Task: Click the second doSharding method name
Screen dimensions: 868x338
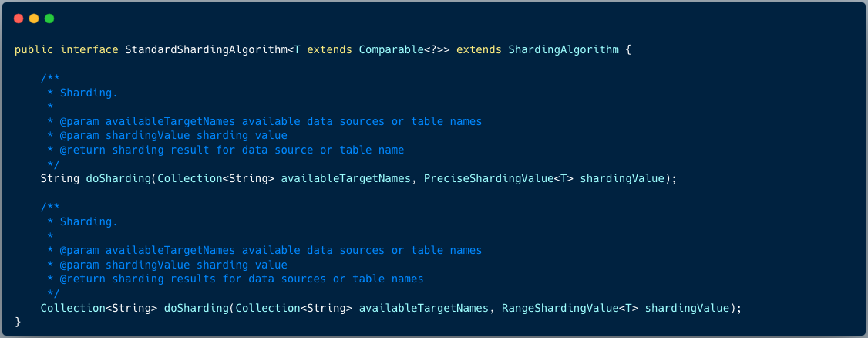Action: [196, 308]
